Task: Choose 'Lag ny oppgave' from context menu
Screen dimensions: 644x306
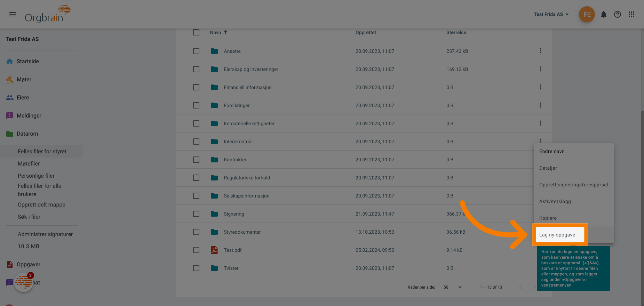Action: (557, 235)
